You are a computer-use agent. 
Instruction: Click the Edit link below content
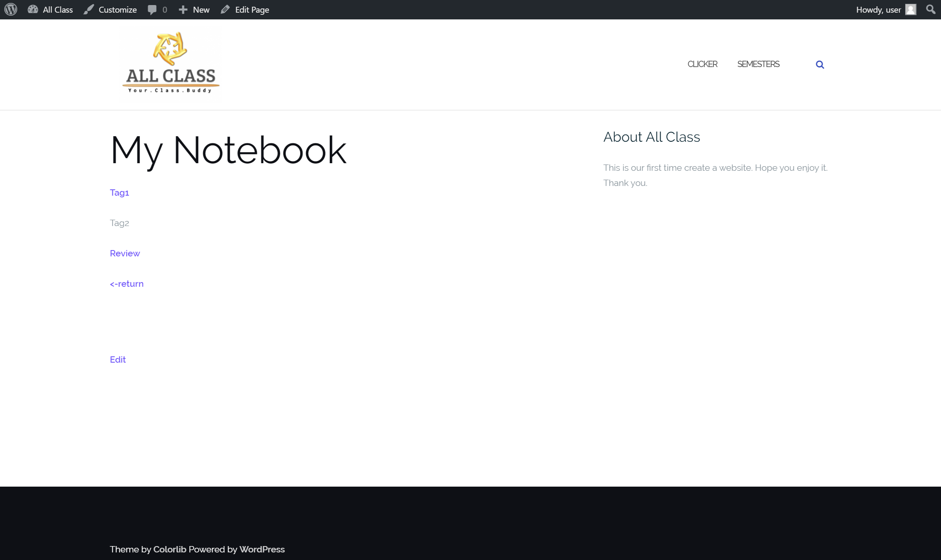[118, 360]
